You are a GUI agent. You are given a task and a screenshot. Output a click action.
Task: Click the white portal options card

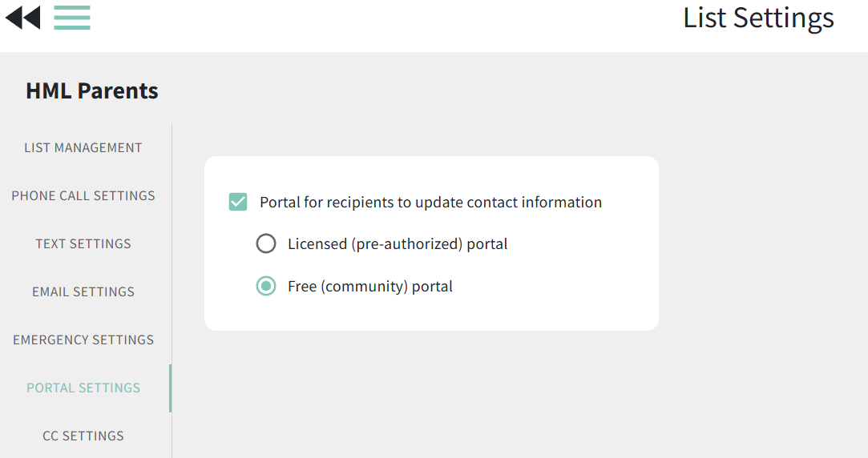click(431, 243)
